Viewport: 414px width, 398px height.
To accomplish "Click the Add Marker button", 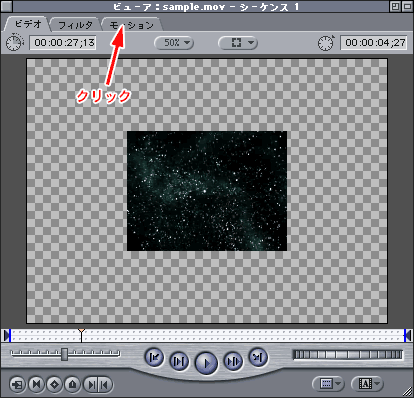I will (x=72, y=385).
